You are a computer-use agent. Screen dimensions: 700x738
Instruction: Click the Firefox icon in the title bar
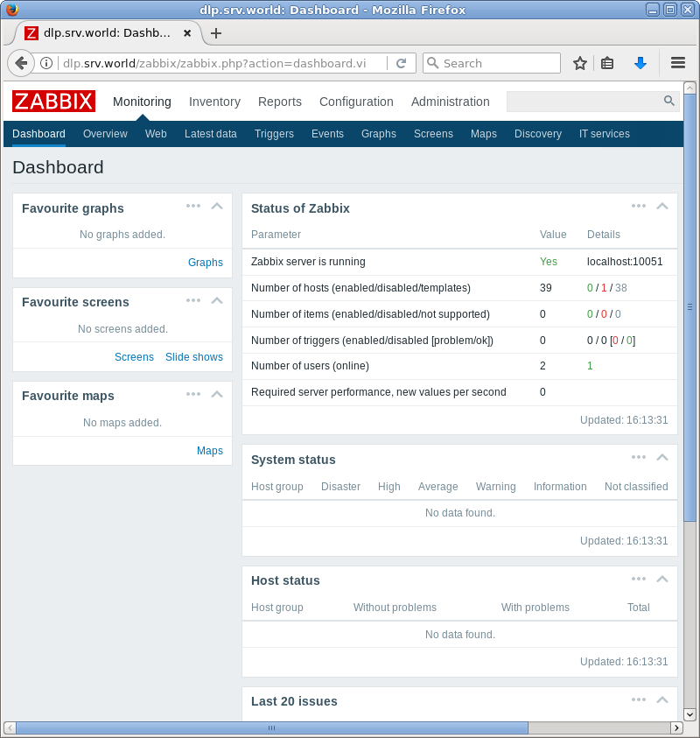click(12, 9)
